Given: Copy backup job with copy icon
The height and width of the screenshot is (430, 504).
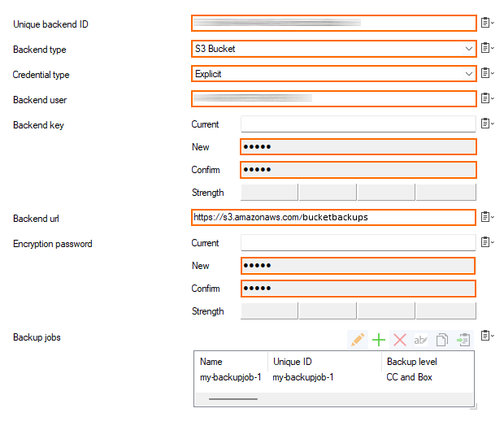Looking at the screenshot, I should [x=442, y=340].
